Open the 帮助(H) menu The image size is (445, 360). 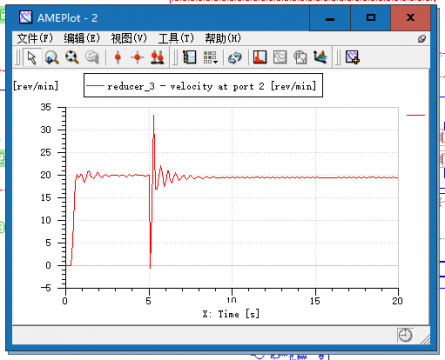[x=223, y=38]
